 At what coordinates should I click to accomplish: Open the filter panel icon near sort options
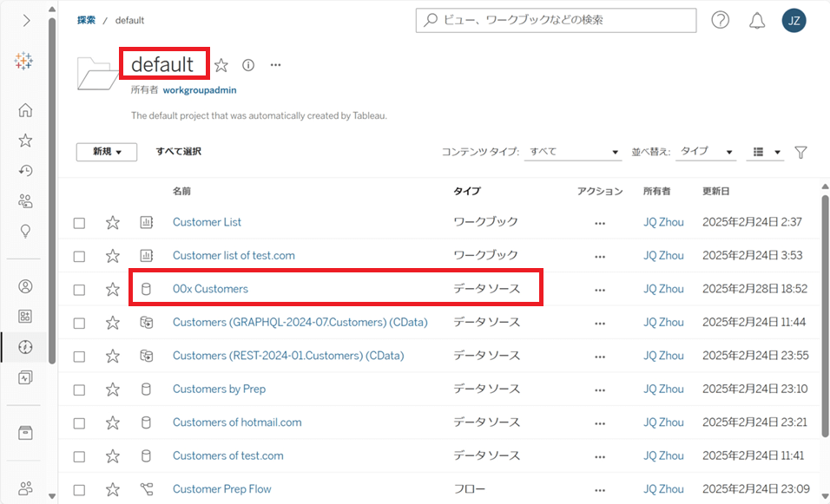coord(800,151)
